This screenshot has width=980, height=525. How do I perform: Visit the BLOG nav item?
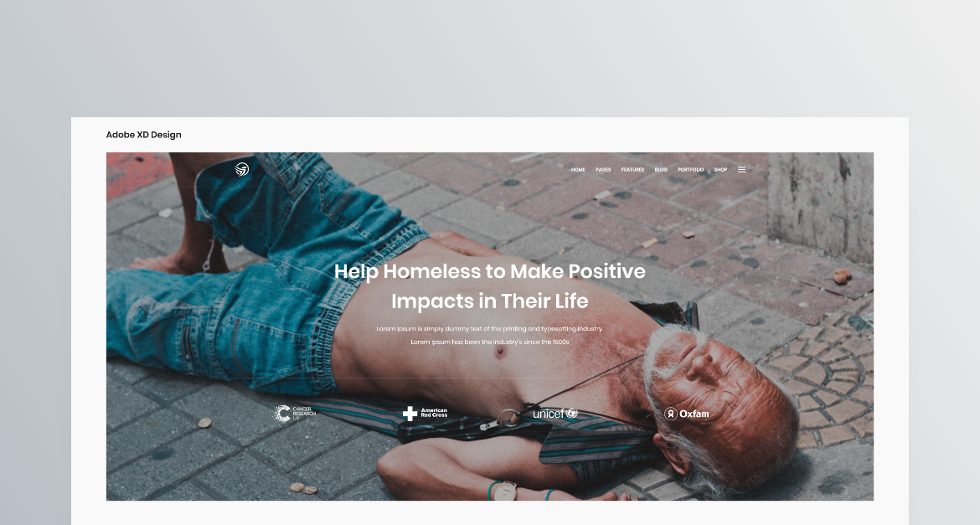coord(661,170)
